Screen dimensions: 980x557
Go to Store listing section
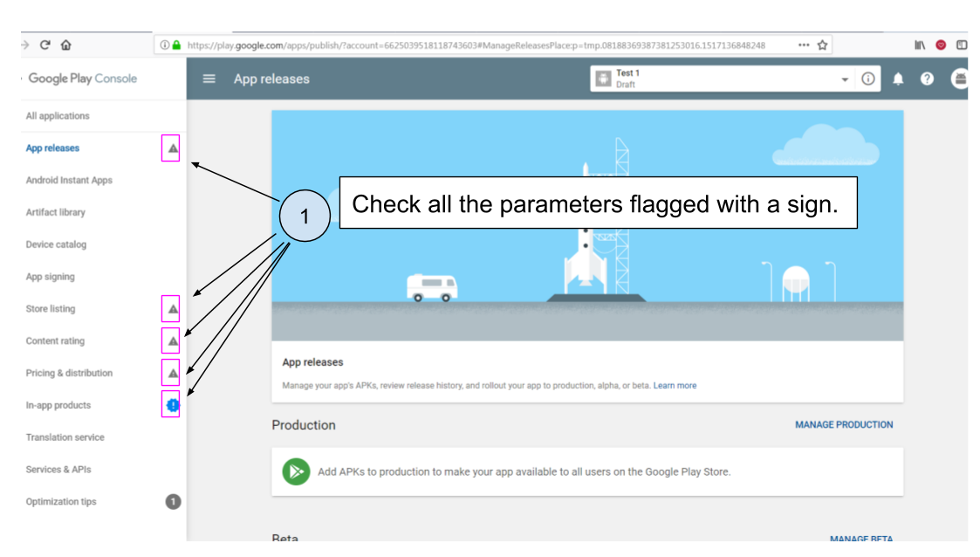coord(51,309)
